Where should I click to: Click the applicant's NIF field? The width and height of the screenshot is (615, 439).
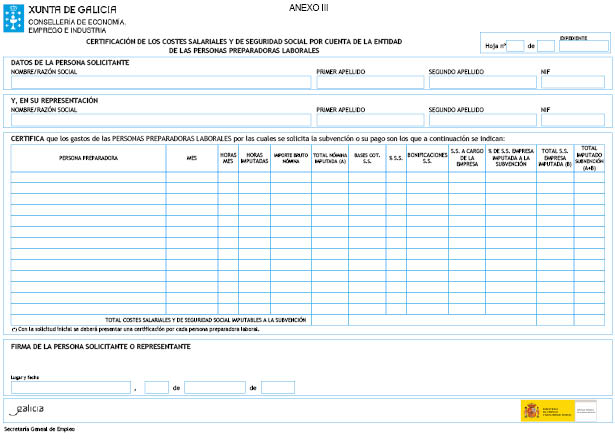point(572,83)
